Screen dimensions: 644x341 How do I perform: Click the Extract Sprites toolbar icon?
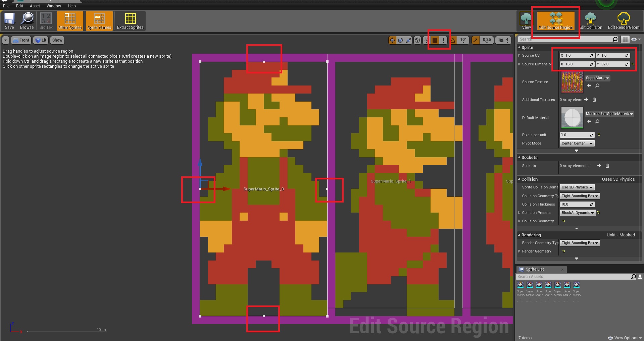tap(130, 21)
